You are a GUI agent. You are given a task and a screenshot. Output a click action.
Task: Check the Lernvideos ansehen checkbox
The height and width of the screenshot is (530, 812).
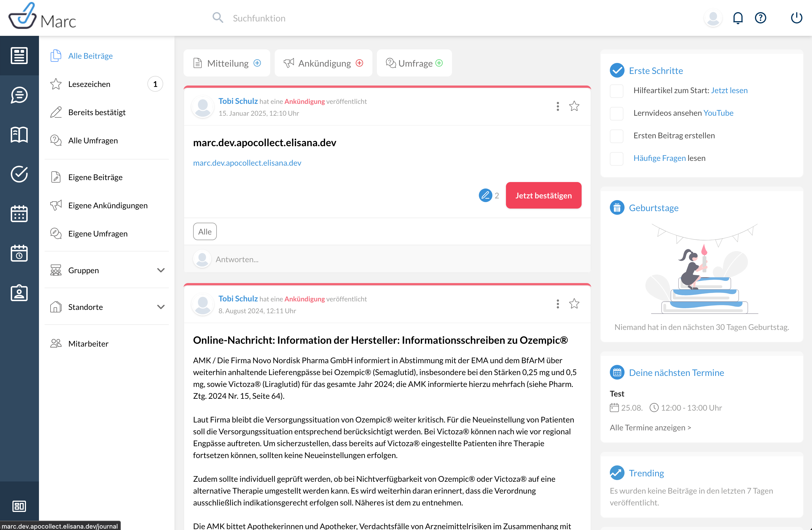coord(617,113)
